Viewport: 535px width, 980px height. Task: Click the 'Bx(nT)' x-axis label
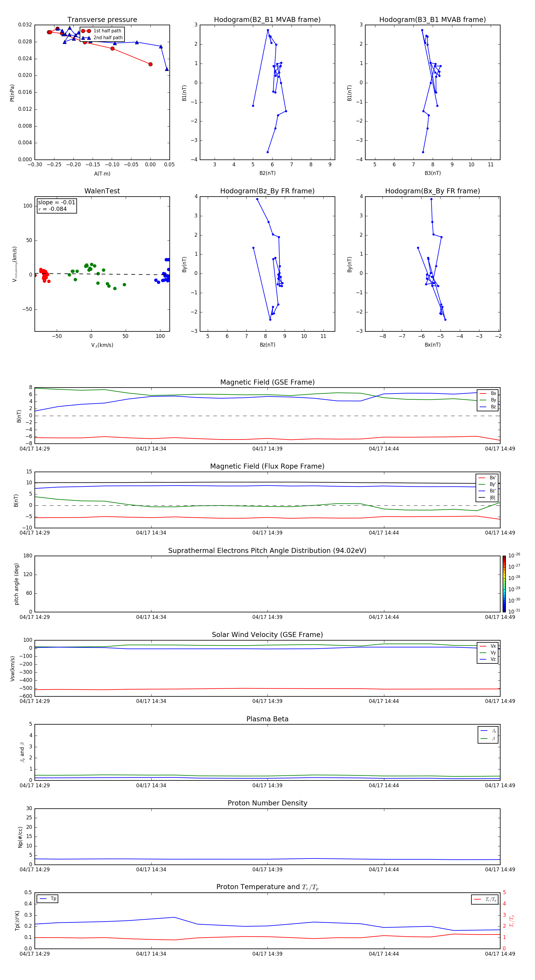click(x=432, y=345)
